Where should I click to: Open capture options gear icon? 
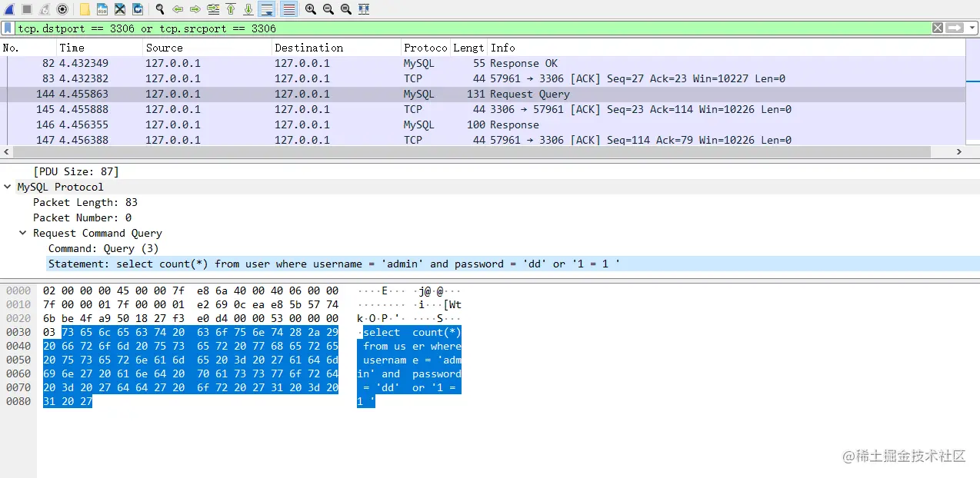coord(62,9)
